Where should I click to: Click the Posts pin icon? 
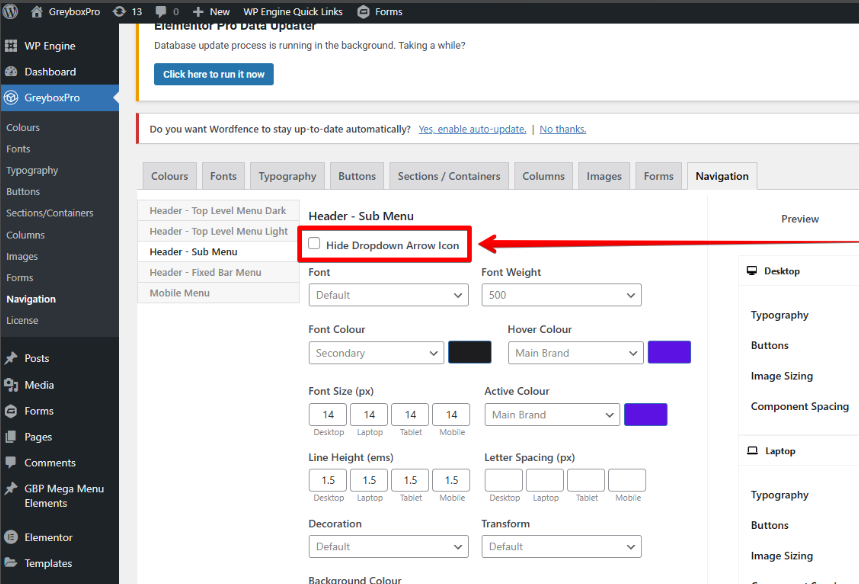(x=11, y=358)
